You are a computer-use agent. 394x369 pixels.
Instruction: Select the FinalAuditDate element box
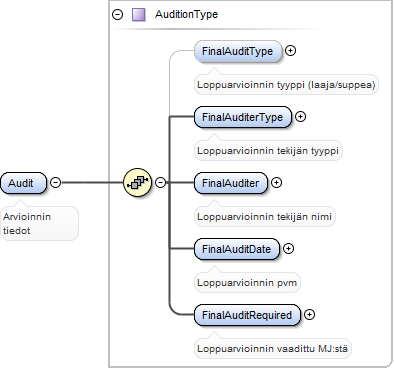click(x=237, y=249)
